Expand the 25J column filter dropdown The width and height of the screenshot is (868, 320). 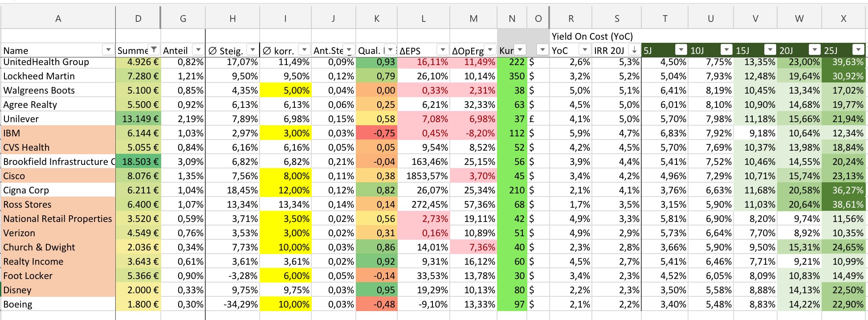(x=858, y=50)
